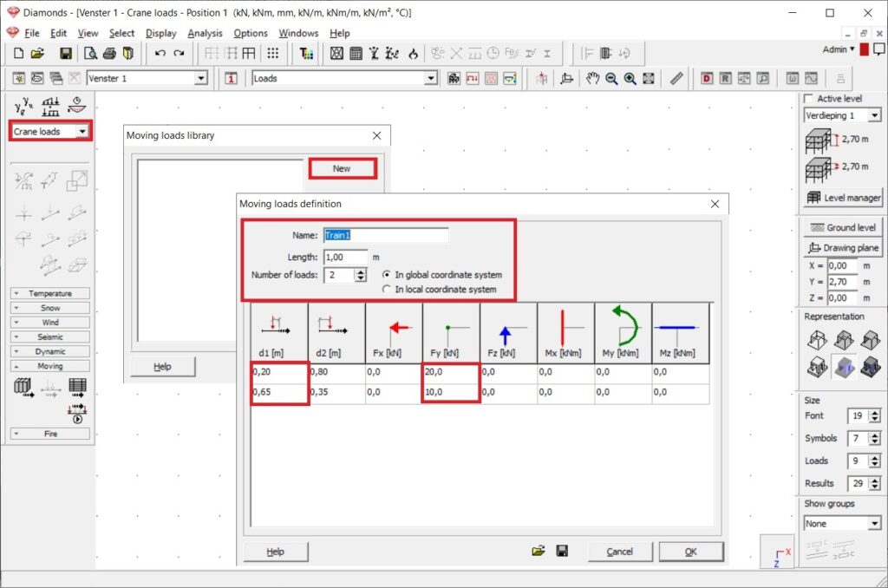888x588 pixels.
Task: Click the Ground level button
Action: click(844, 228)
